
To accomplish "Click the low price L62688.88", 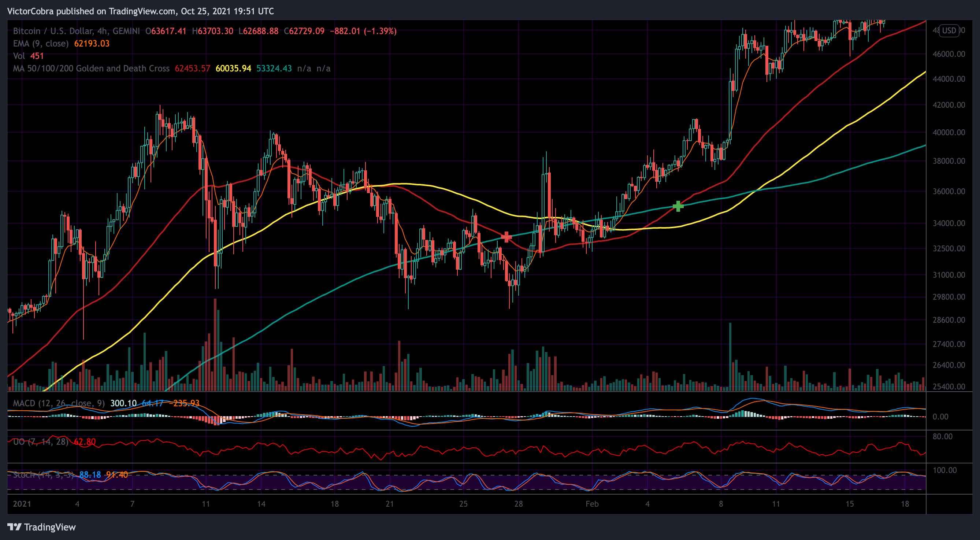I will (x=258, y=31).
